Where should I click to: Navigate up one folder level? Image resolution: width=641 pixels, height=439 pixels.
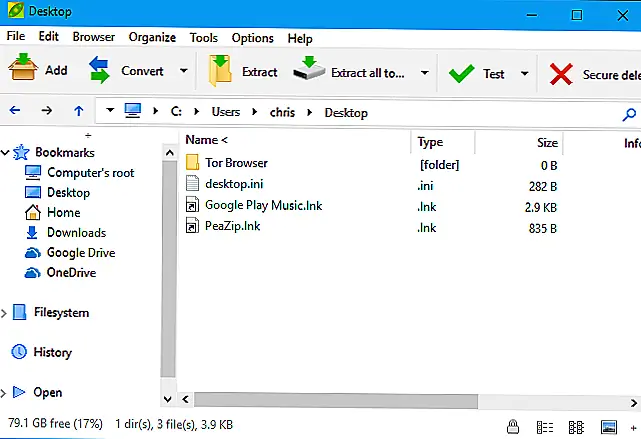[x=79, y=112]
